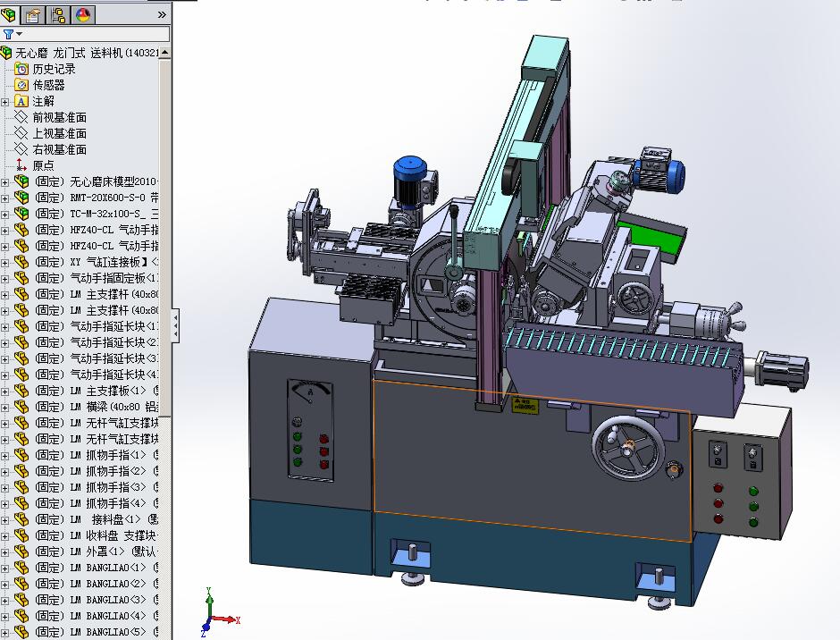
Task: Select the 历史记录 tree item
Action: (54, 69)
